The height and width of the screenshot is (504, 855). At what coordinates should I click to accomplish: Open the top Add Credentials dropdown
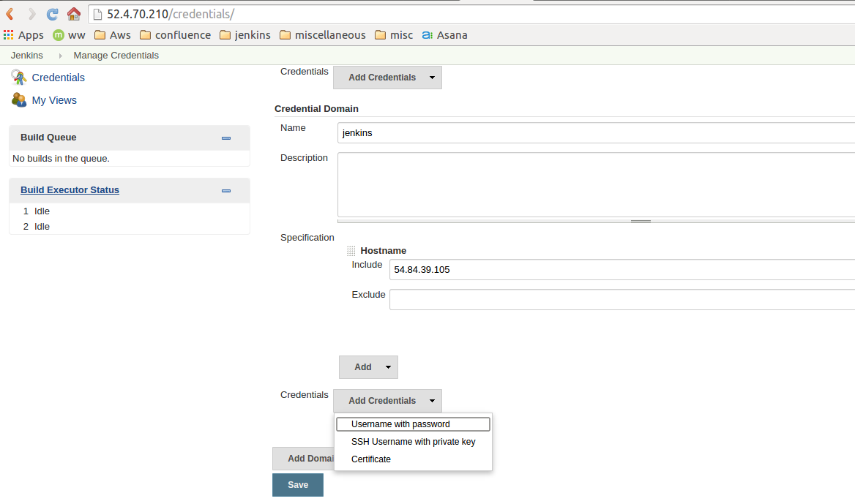point(388,78)
